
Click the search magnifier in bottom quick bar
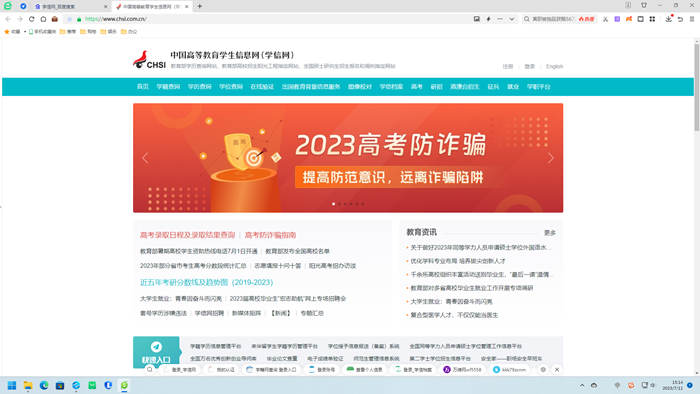(150, 369)
